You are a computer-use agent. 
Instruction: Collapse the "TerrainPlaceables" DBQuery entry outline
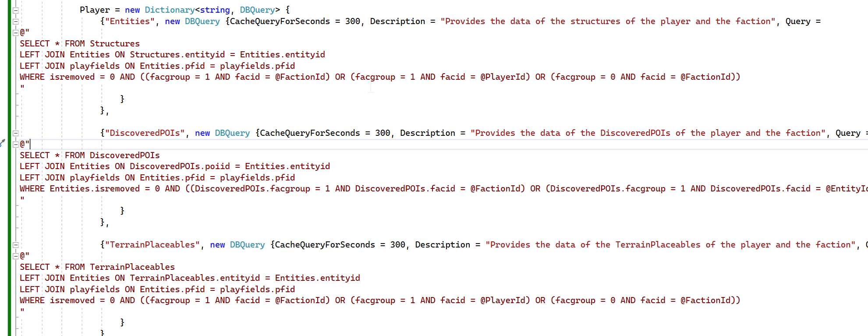coord(16,245)
